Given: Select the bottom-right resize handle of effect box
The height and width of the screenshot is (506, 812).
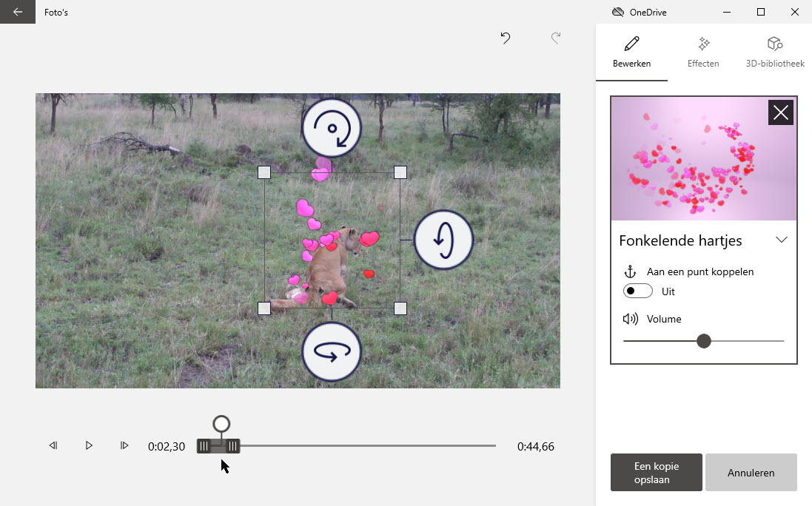Looking at the screenshot, I should click(400, 309).
